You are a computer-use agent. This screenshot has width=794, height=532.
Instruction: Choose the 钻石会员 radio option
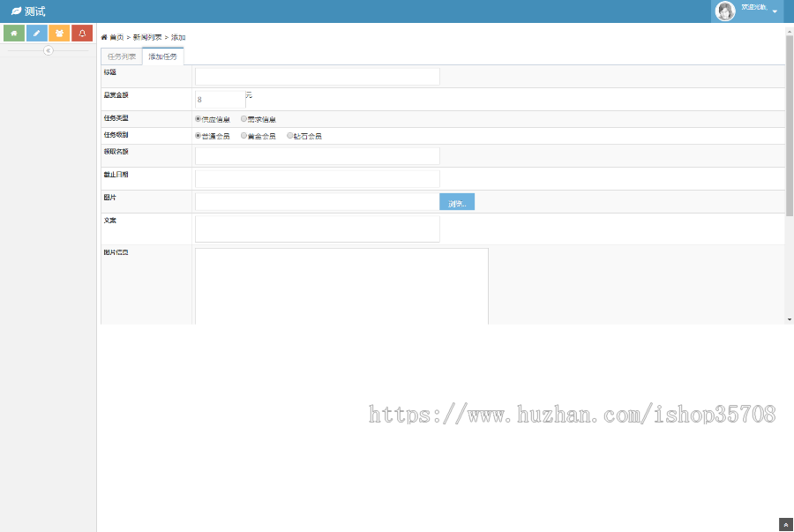[x=290, y=136]
